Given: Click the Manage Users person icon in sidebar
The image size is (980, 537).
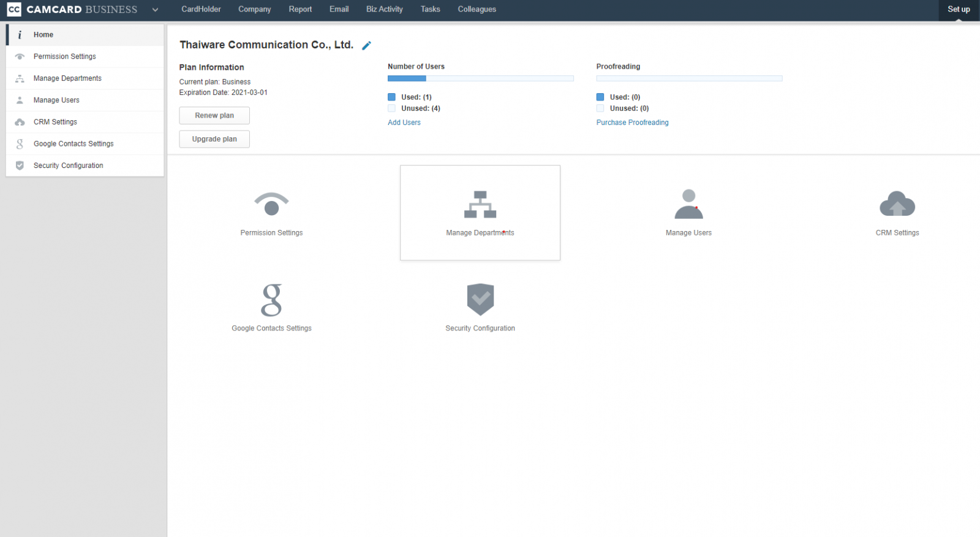Looking at the screenshot, I should click(20, 100).
